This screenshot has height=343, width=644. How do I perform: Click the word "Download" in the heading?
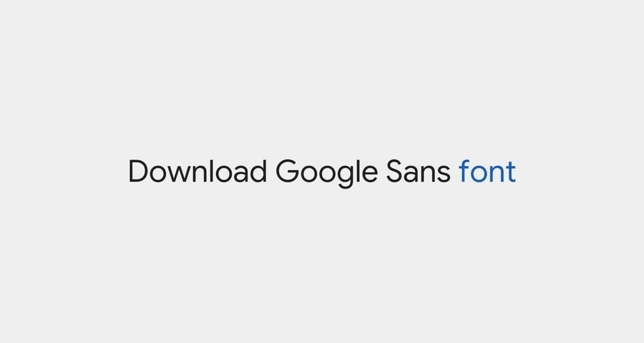(197, 171)
